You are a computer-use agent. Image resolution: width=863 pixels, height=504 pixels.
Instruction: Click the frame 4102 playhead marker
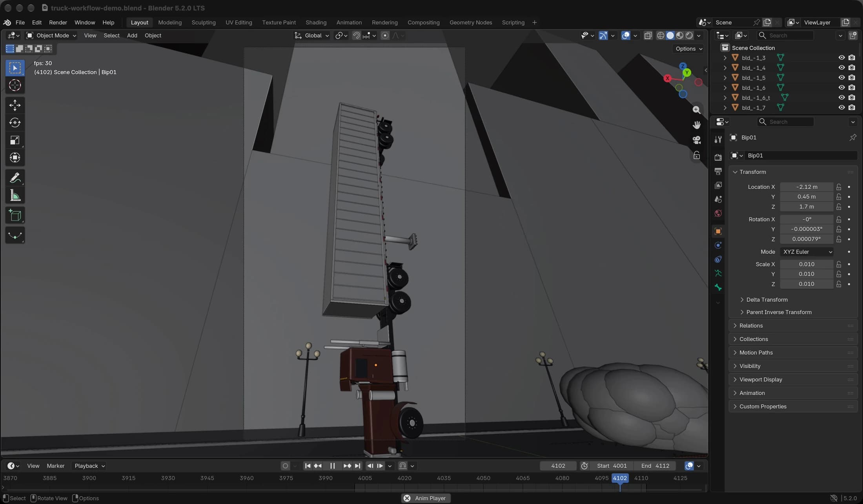(x=620, y=478)
